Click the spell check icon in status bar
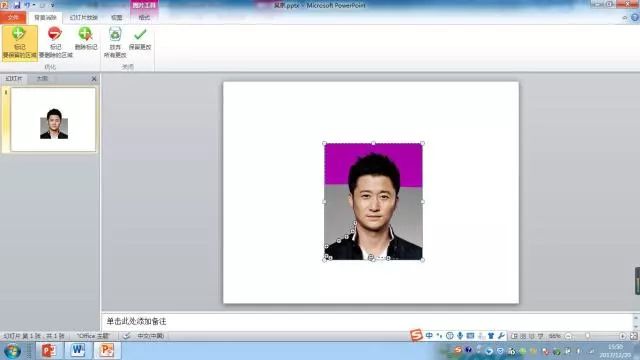Viewport: 640px width, 360px height. (x=127, y=336)
